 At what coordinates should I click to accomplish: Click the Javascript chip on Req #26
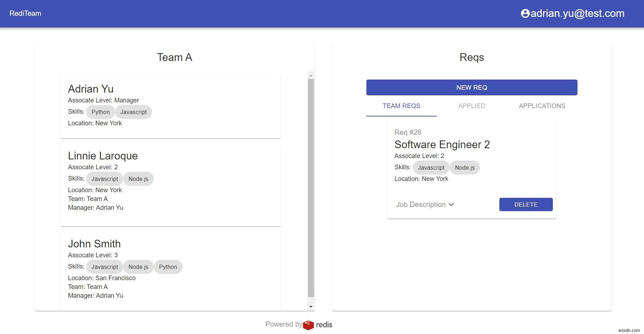[431, 168]
